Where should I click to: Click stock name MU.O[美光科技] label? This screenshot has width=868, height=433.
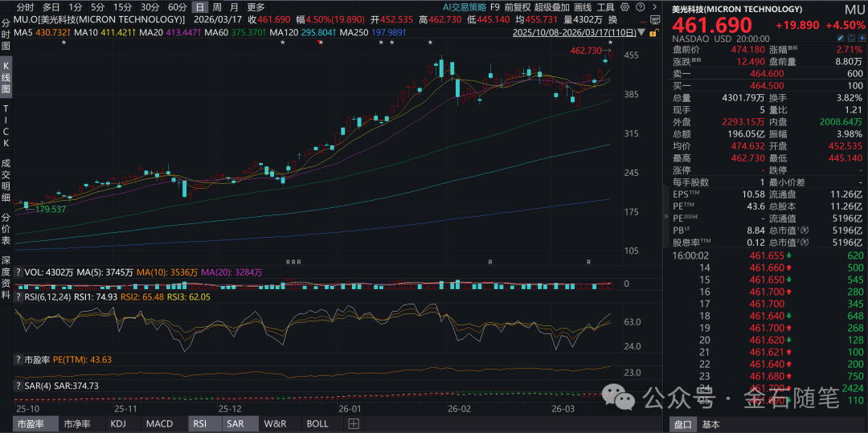click(x=100, y=20)
